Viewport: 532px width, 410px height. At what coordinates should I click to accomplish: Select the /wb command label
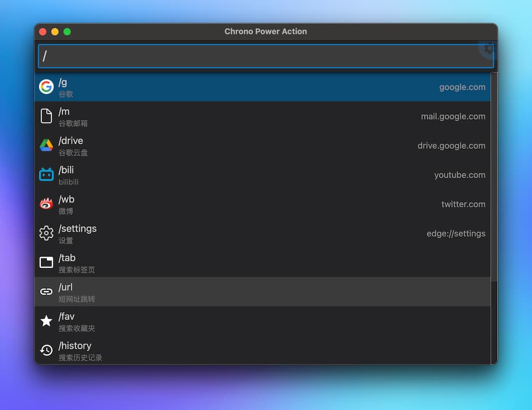click(x=66, y=199)
